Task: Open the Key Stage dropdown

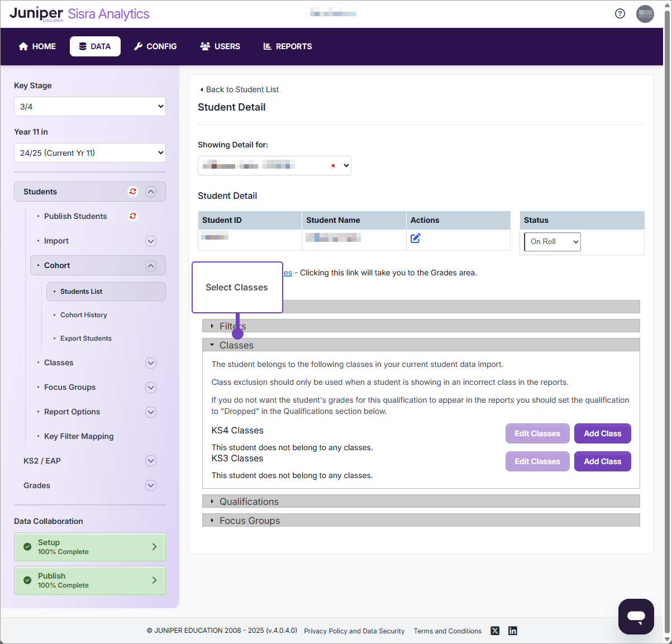Action: click(89, 106)
